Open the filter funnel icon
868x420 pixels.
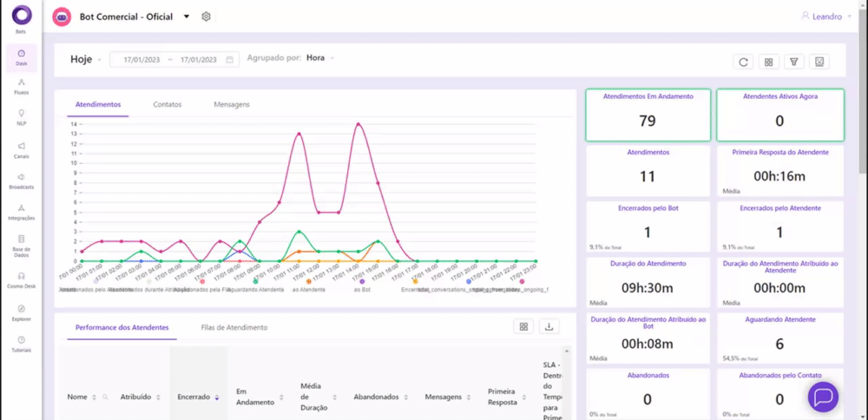793,62
